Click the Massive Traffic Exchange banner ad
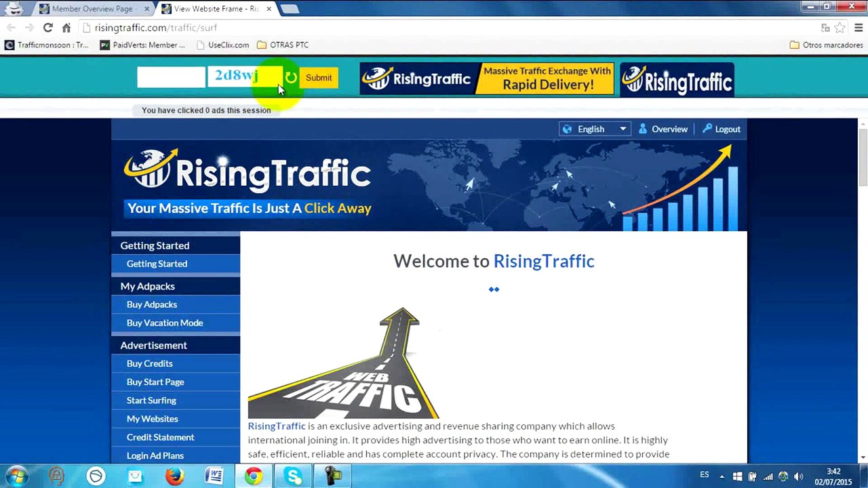This screenshot has height=488, width=868. tap(486, 79)
